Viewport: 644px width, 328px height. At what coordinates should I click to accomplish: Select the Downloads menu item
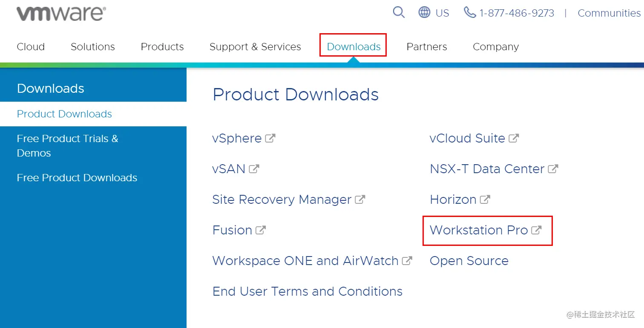tap(354, 46)
